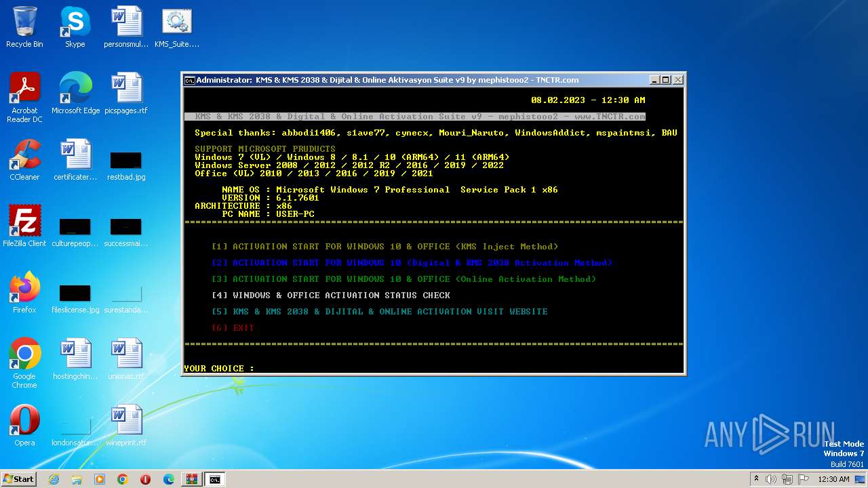The image size is (868, 488).
Task: Launch Edge from the taskbar
Action: pos(169,479)
